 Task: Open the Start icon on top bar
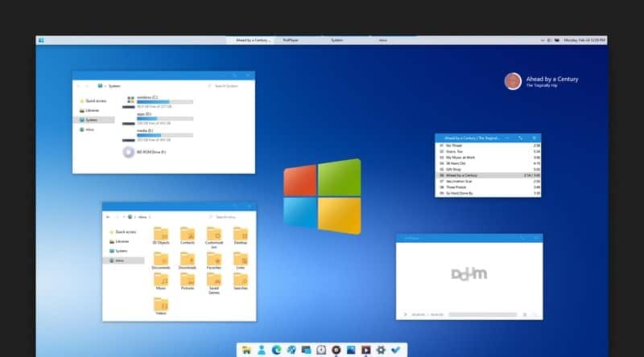[41, 40]
